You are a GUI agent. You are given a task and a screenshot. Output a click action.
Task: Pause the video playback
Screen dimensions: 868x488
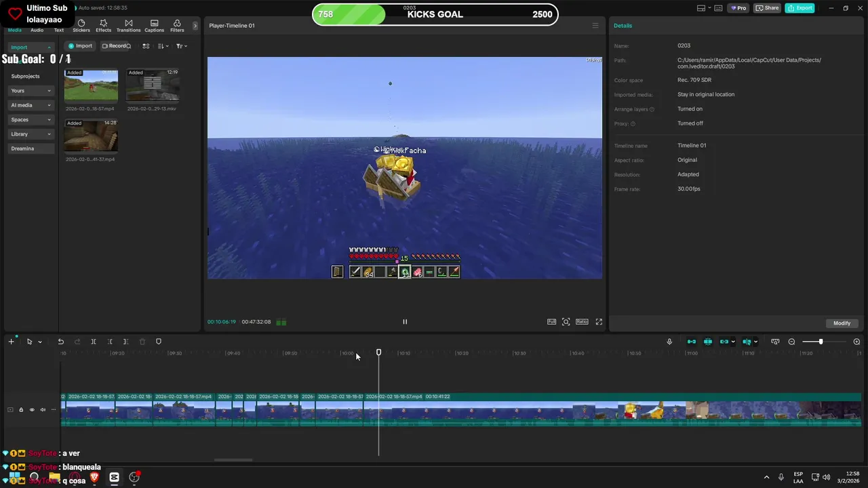click(405, 322)
